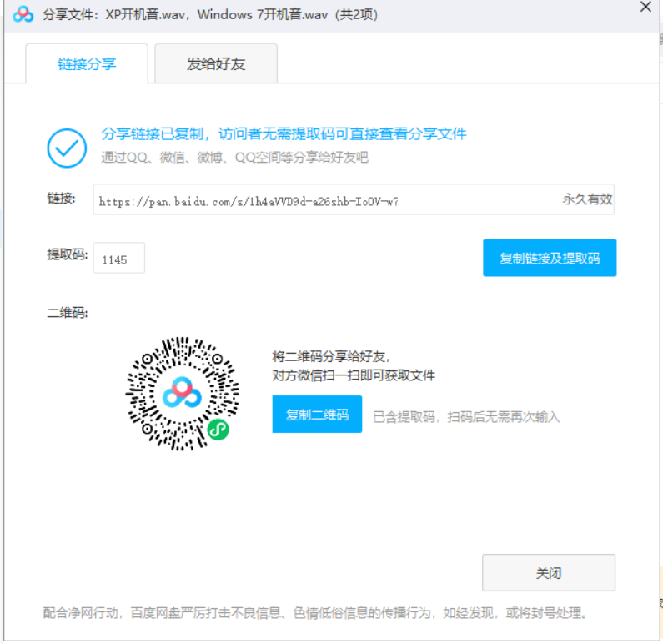Open the 发给好友 tab
Image resolution: width=663 pixels, height=644 pixels.
coord(216,64)
